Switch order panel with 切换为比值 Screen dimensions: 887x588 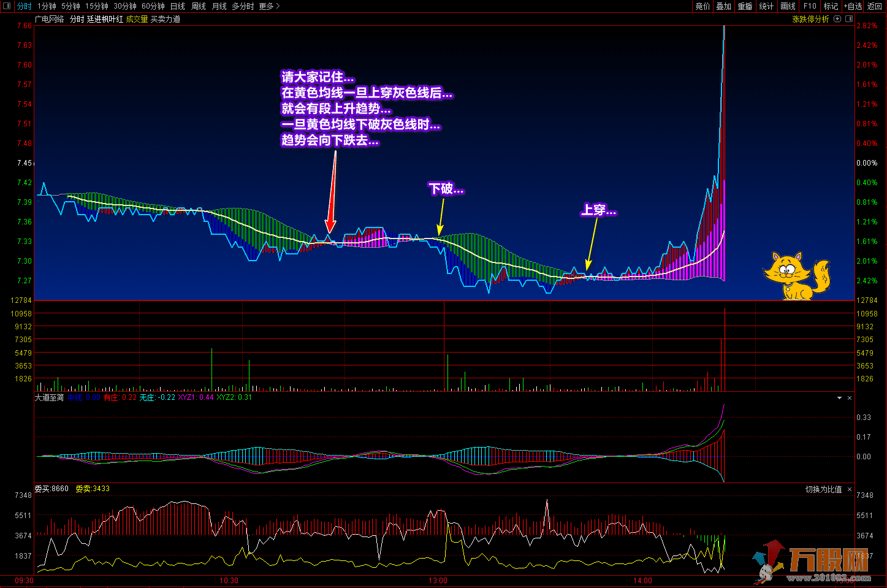click(823, 489)
